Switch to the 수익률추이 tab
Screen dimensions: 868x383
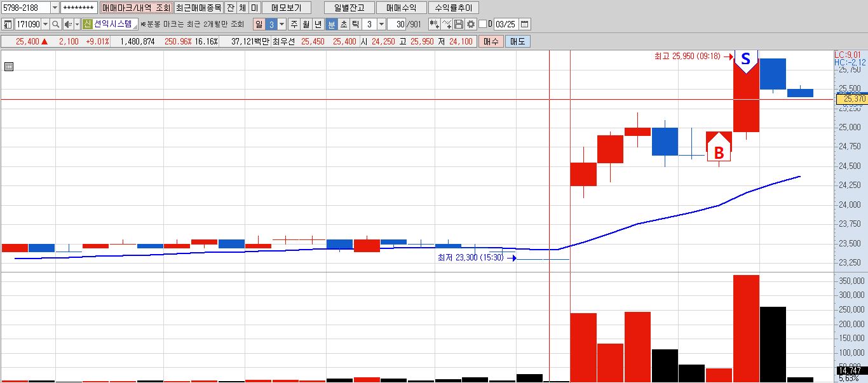click(x=454, y=8)
